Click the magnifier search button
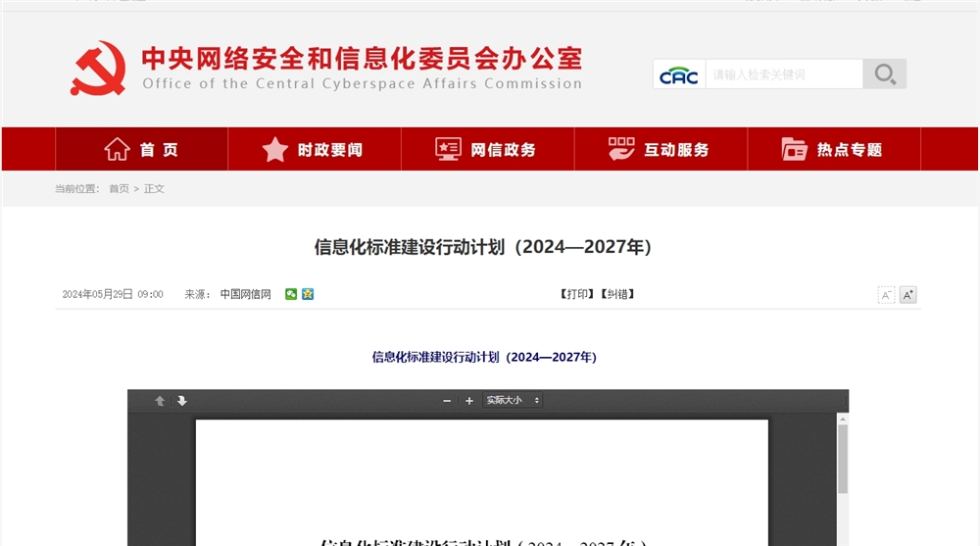Viewport: 980px width, 546px height. 885,74
